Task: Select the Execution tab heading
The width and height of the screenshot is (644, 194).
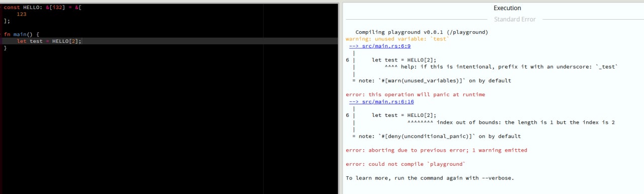Action: click(507, 8)
